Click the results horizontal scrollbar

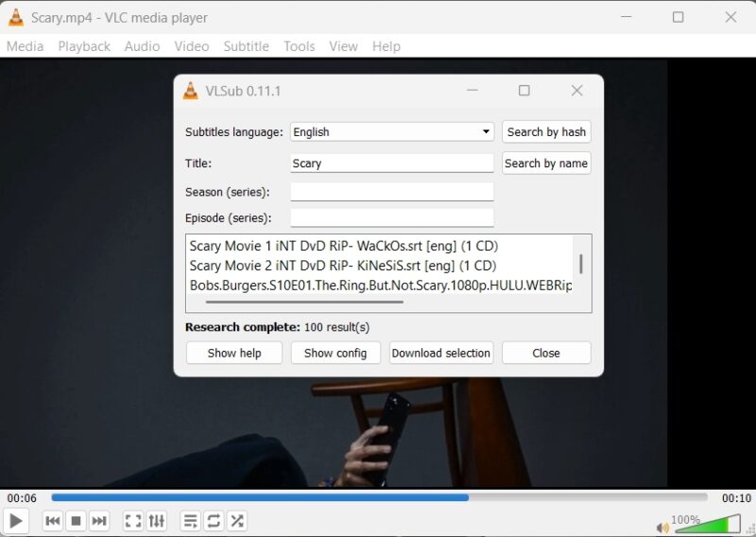point(304,302)
